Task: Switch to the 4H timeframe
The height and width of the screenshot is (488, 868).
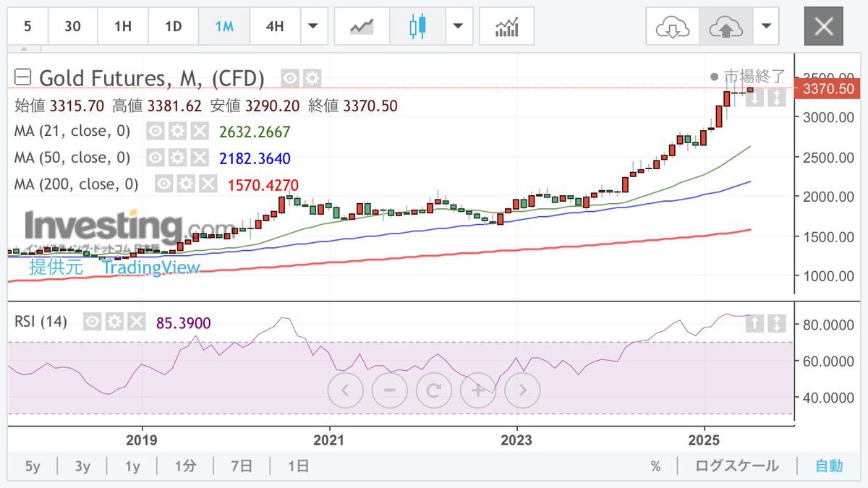Action: [275, 27]
